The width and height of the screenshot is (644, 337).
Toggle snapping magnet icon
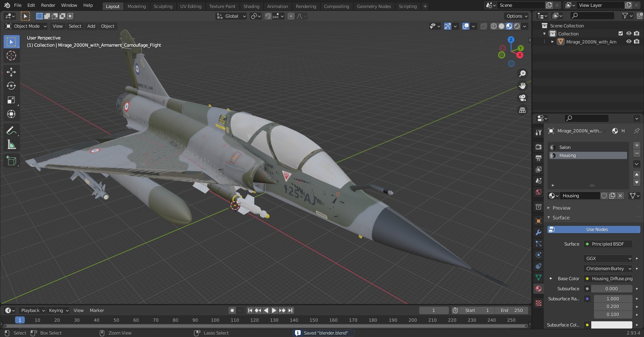(x=268, y=16)
